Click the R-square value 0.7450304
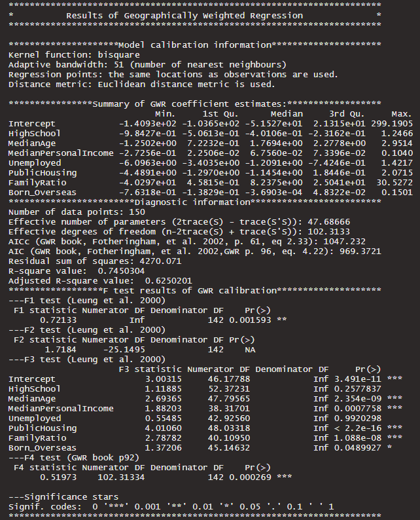420x520 pixels. click(x=121, y=271)
